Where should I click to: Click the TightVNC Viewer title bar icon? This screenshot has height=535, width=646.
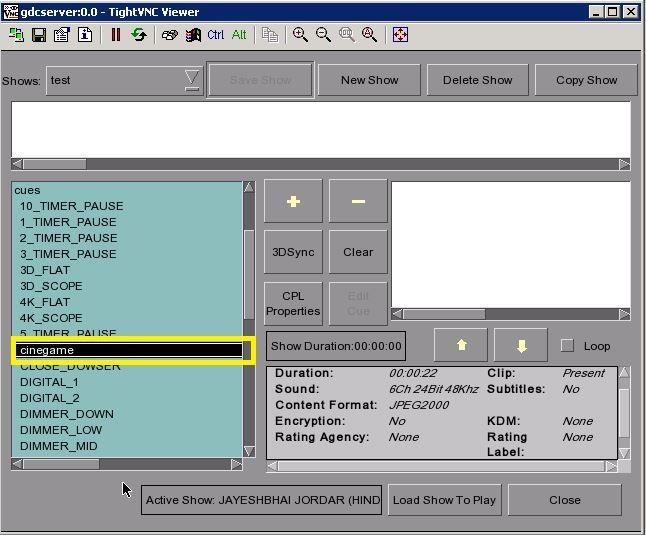[10, 12]
